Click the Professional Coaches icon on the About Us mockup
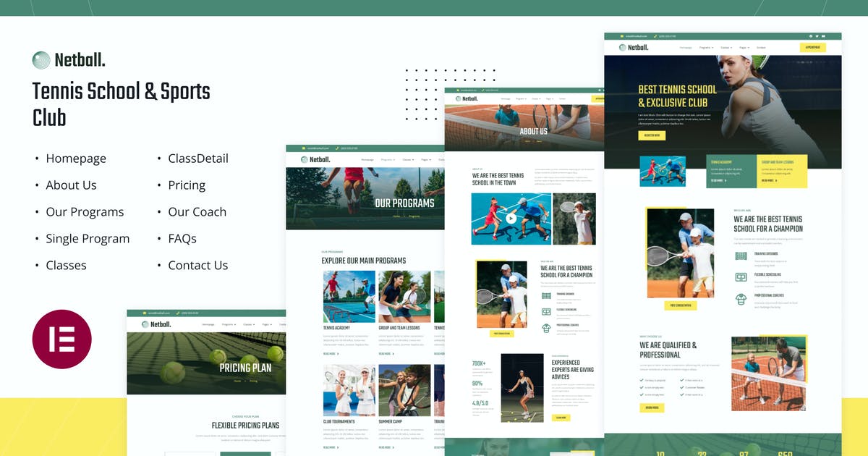 (x=546, y=328)
